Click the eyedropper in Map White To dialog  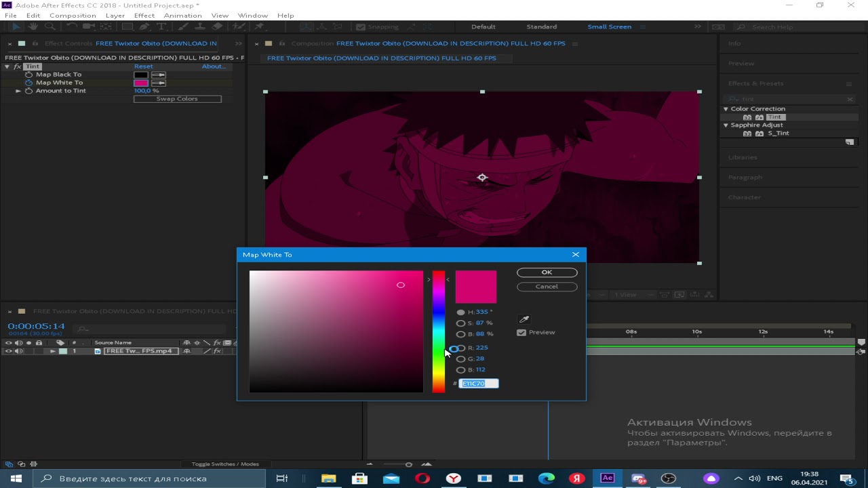(x=524, y=319)
